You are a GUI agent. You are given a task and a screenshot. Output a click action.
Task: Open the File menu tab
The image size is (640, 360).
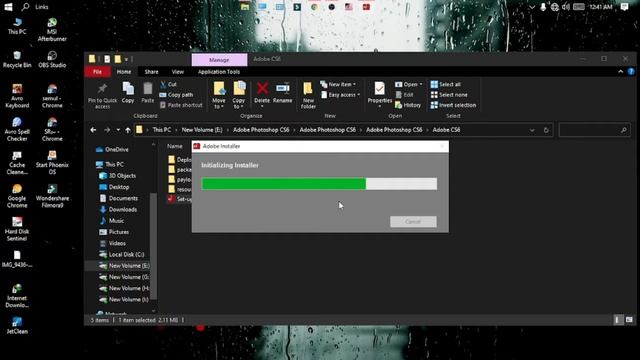97,72
